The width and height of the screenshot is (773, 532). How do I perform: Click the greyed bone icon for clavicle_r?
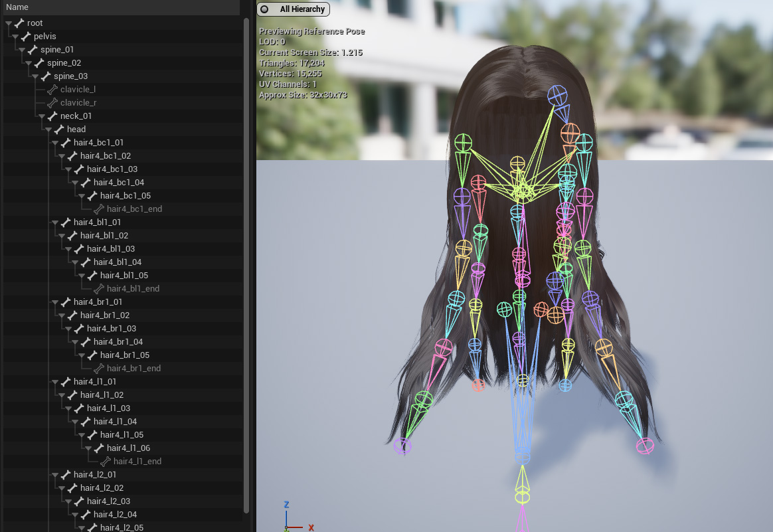52,102
